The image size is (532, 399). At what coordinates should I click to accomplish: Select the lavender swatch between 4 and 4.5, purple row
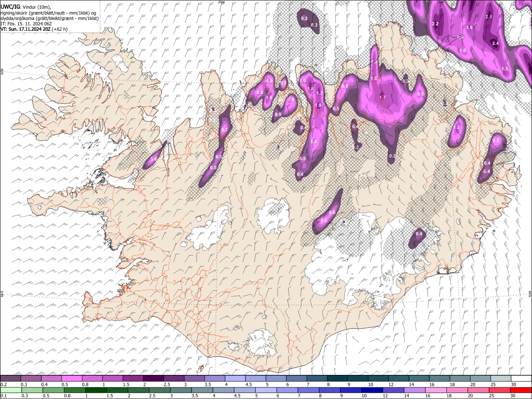(x=235, y=379)
